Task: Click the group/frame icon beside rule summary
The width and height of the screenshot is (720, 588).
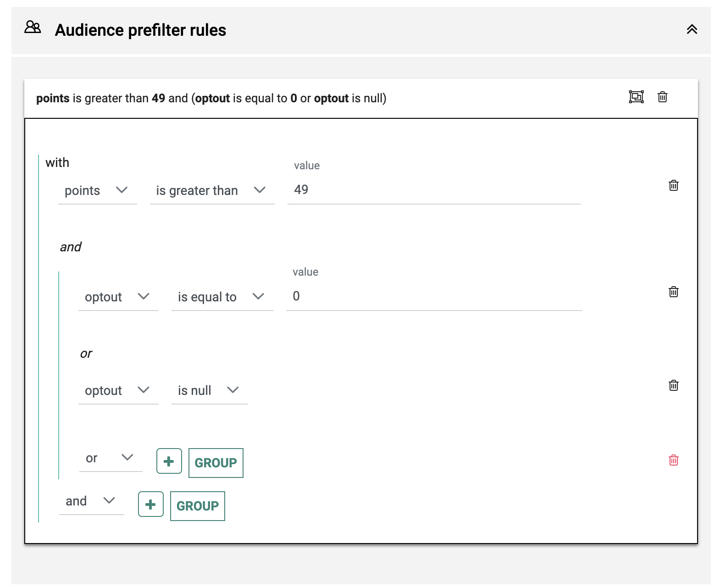Action: point(636,97)
